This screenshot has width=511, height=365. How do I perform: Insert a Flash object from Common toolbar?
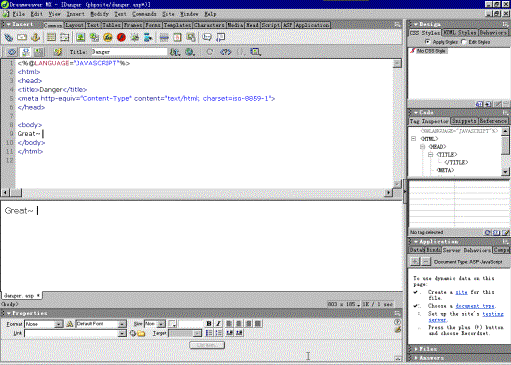pos(121,37)
